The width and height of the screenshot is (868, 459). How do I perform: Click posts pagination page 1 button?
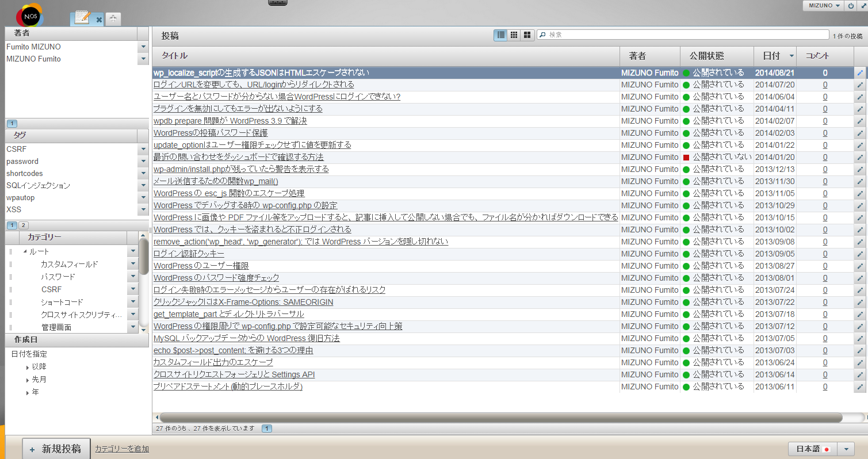[x=267, y=429]
